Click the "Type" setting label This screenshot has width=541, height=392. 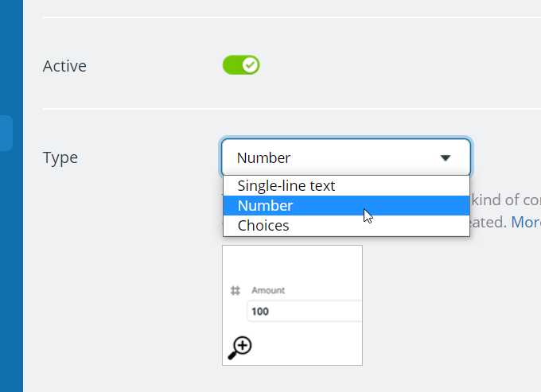click(x=60, y=157)
